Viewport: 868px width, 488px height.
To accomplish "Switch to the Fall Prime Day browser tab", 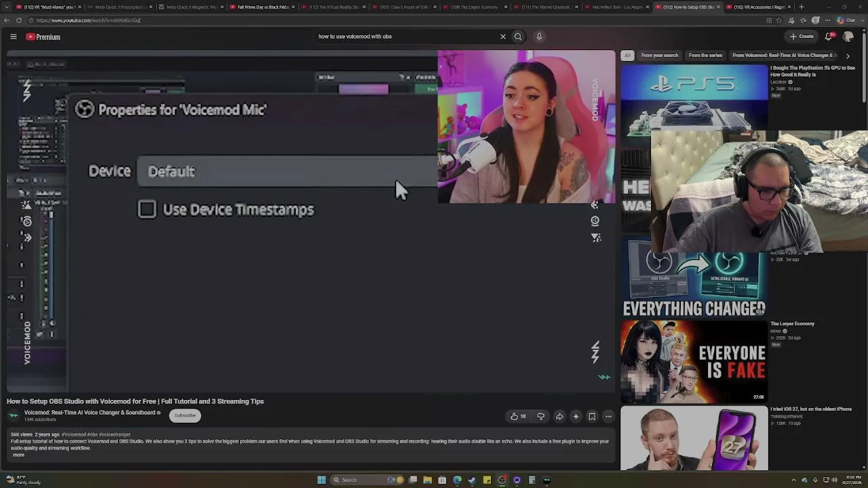I will pos(263,7).
